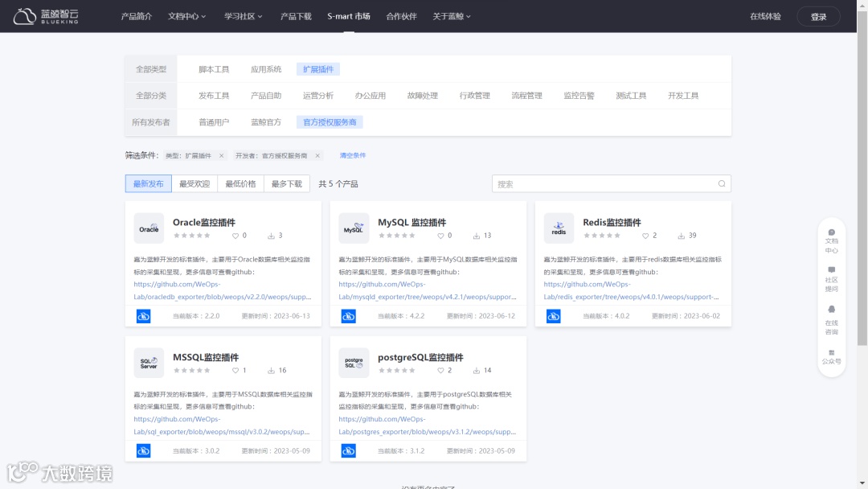Filter category by 发布工具
Screen dimensions: 868x489
click(x=214, y=96)
